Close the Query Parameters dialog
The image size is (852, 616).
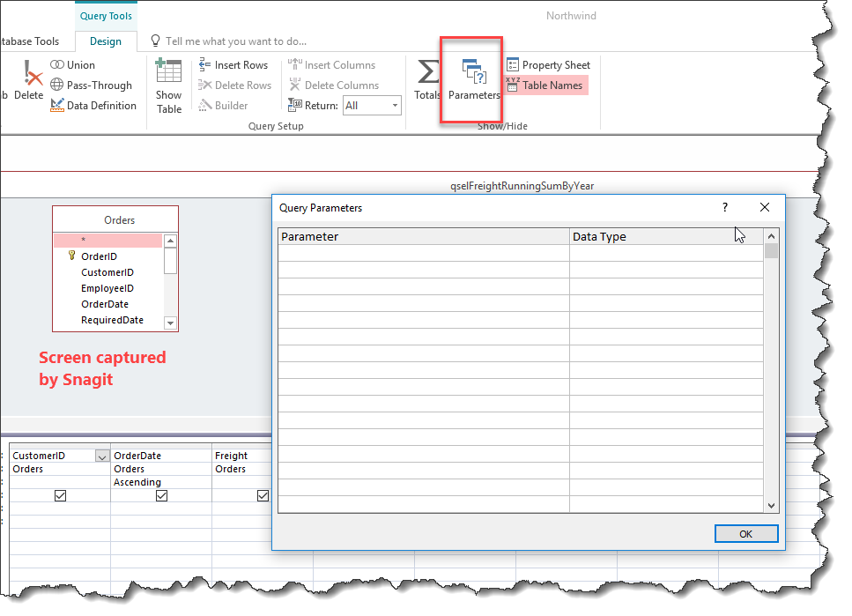point(765,207)
